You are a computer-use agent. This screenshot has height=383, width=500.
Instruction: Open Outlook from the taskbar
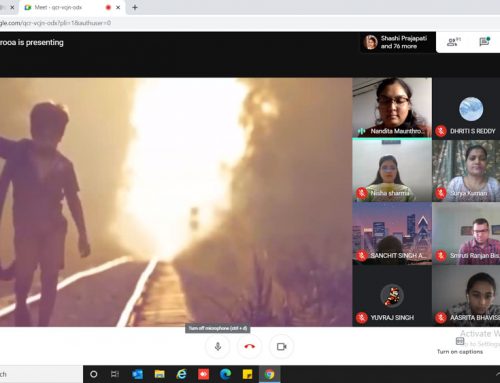137,374
